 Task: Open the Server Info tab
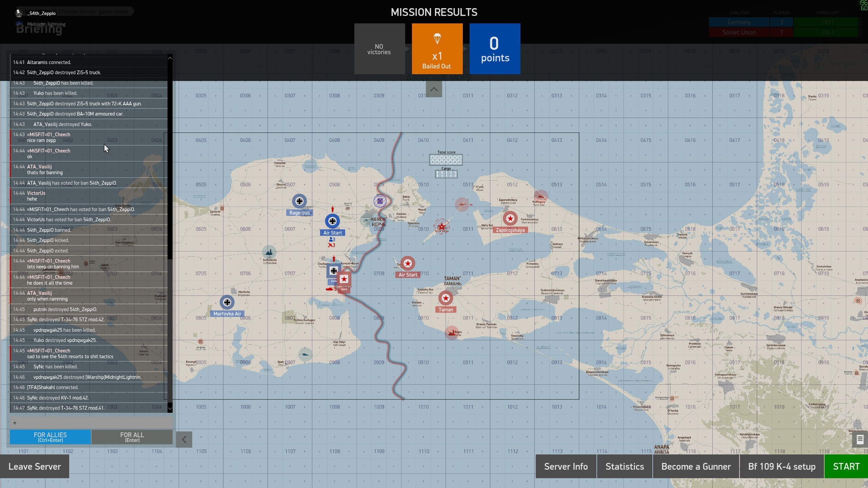[x=566, y=467]
